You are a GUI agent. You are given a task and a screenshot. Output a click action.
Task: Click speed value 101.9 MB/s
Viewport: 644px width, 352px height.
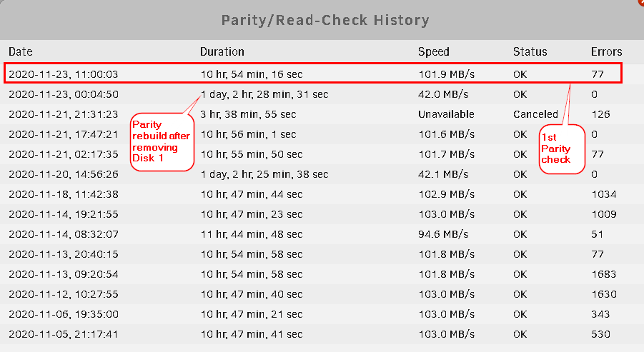coord(447,74)
